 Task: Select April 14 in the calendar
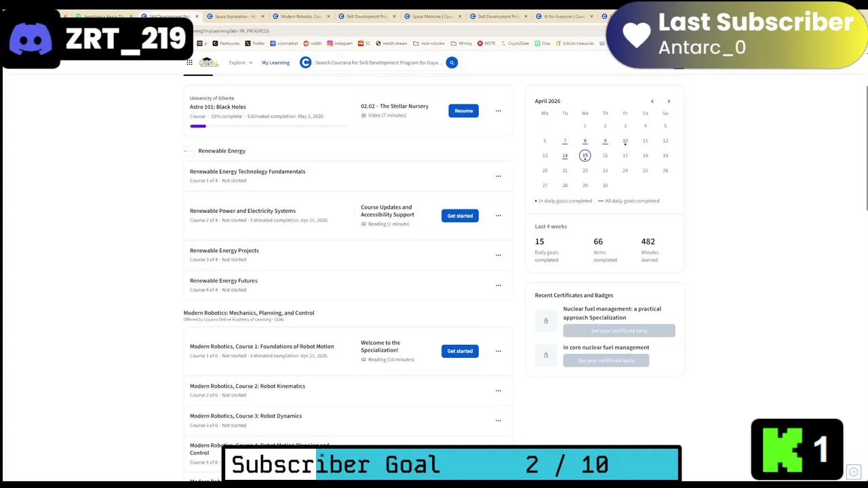tap(565, 156)
